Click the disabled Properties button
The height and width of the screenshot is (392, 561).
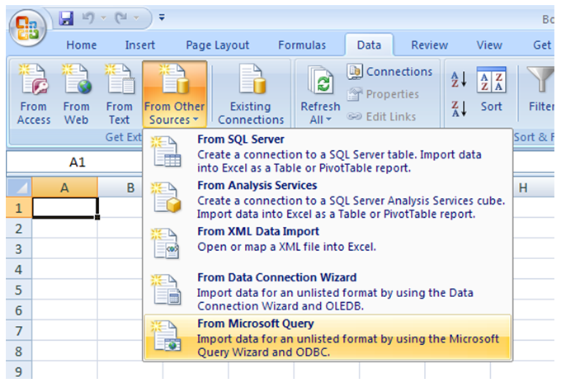383,94
